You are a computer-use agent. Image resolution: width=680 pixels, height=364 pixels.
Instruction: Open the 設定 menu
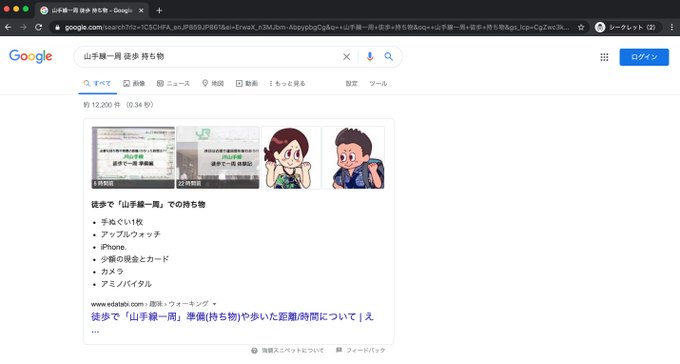[351, 83]
